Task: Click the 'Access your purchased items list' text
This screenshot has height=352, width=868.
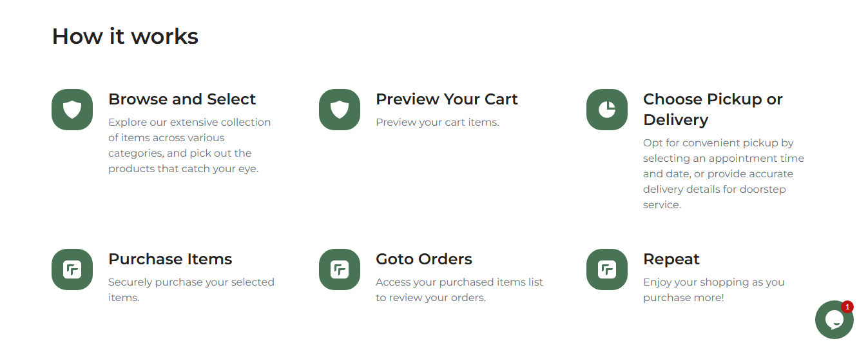Action: click(459, 290)
